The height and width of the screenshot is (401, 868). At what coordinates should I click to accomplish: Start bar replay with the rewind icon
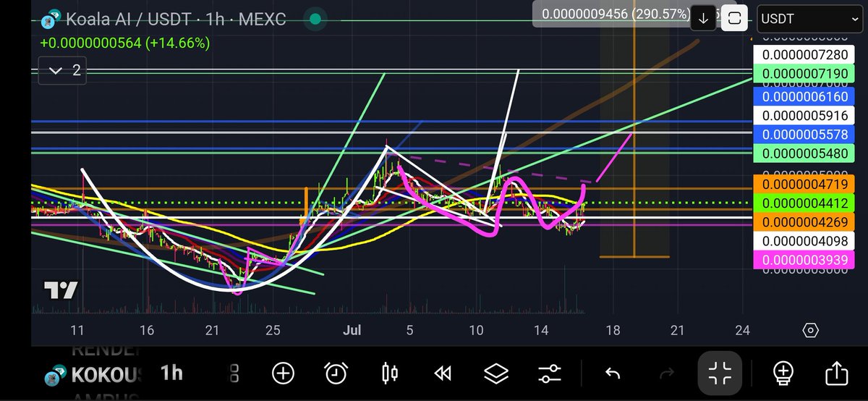[x=443, y=373]
